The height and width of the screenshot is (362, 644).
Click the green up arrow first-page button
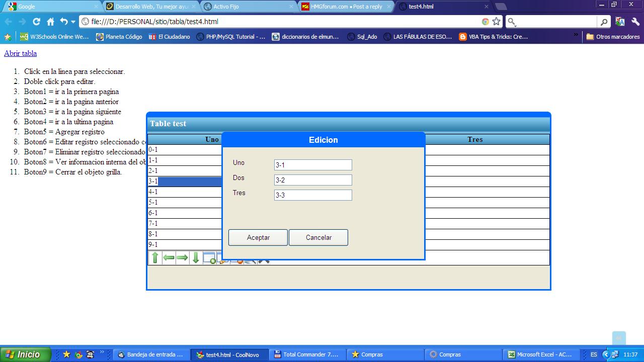pyautogui.click(x=155, y=258)
